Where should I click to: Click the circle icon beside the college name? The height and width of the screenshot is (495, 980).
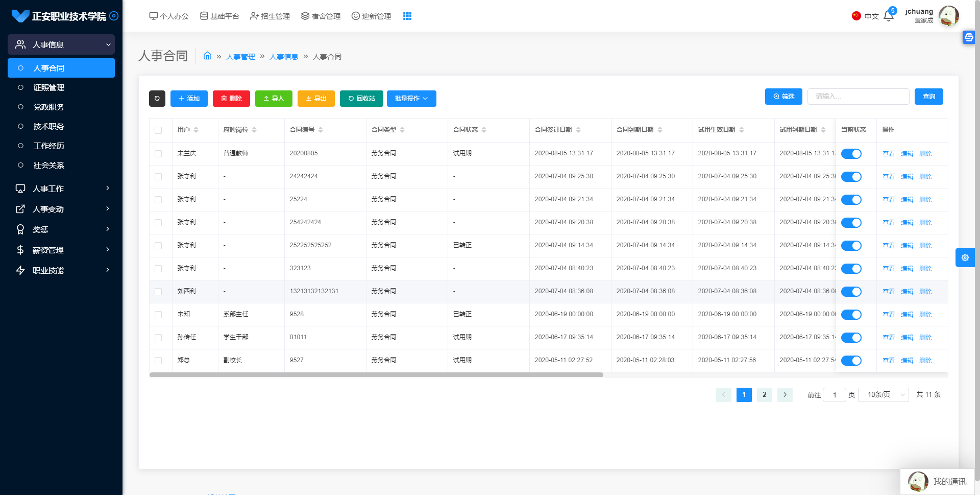tap(114, 16)
